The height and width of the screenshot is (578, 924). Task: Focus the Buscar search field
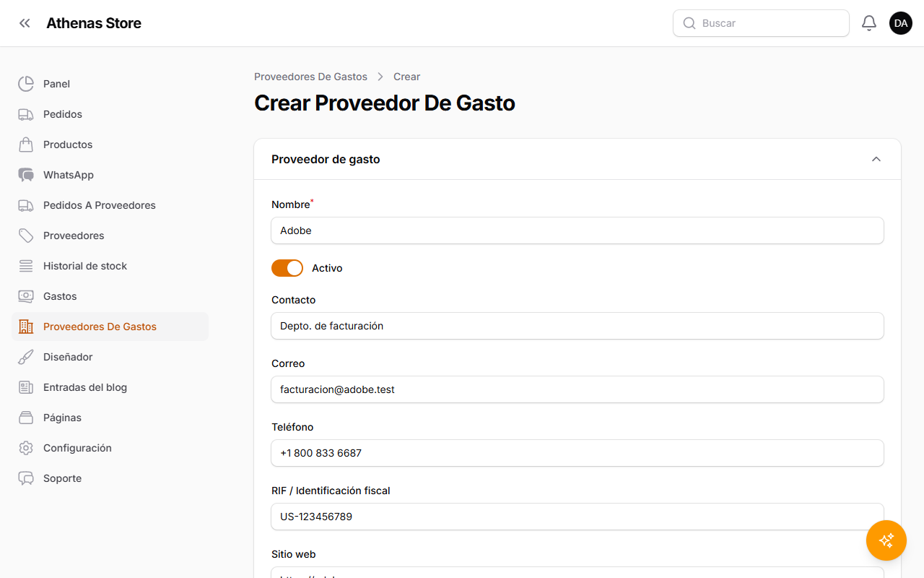coord(761,23)
